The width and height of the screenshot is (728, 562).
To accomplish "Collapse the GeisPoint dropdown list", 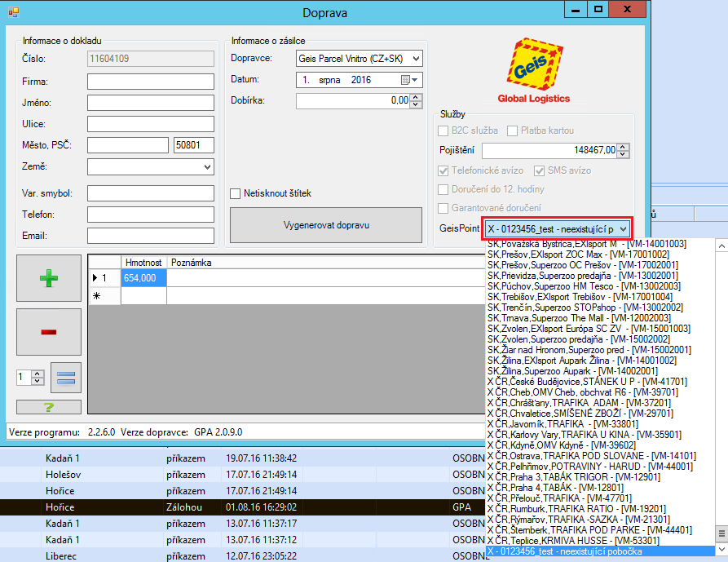I will pos(624,229).
